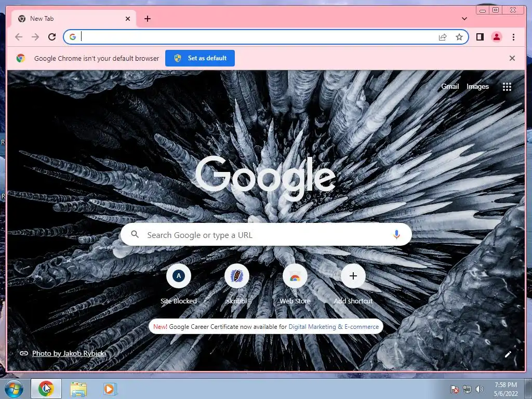Go forward using the forward arrow
Image resolution: width=532 pixels, height=399 pixels.
(x=35, y=37)
